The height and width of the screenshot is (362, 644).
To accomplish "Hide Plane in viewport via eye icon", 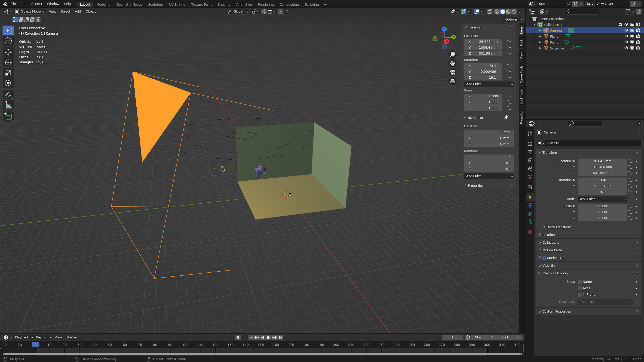I will (626, 36).
